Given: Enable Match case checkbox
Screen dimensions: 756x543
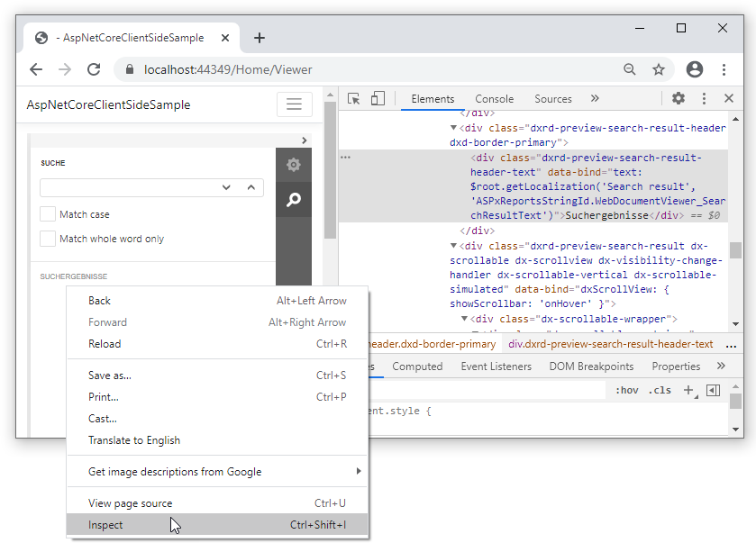Looking at the screenshot, I should tap(47, 214).
